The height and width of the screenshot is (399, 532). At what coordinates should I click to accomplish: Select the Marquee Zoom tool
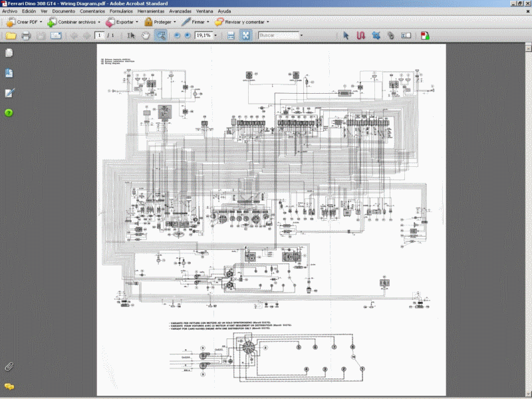coord(160,36)
